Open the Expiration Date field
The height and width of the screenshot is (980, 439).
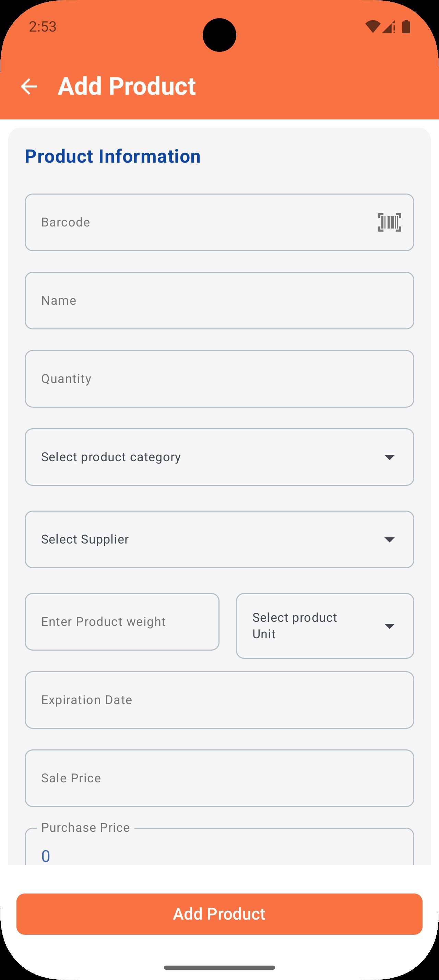coord(219,700)
